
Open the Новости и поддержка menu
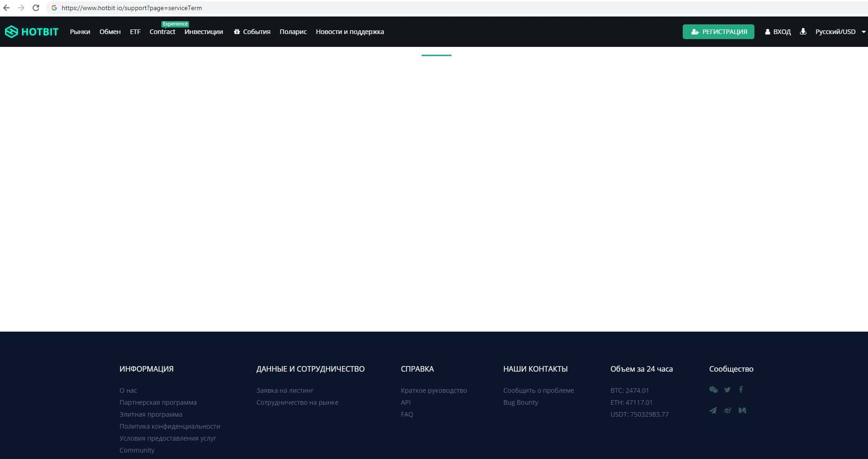[x=349, y=32]
